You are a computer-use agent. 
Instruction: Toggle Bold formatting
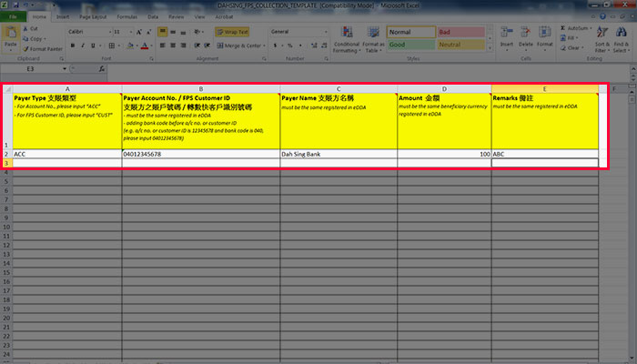pyautogui.click(x=71, y=45)
